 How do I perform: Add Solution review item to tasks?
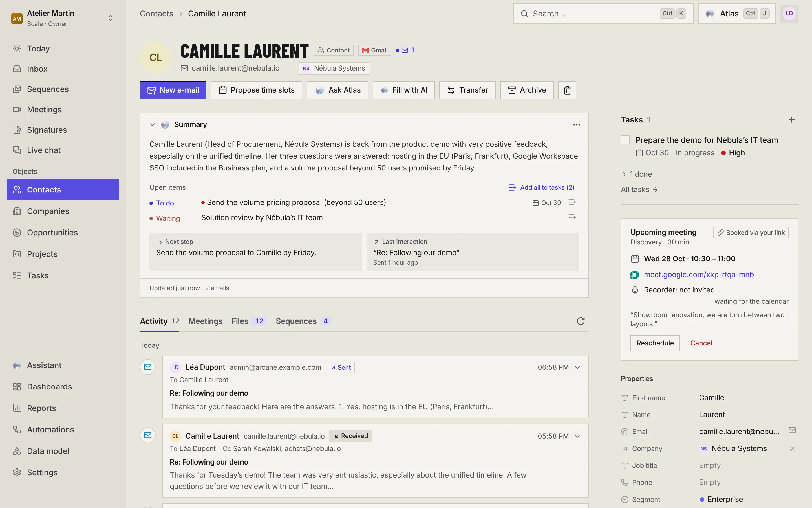[572, 218]
